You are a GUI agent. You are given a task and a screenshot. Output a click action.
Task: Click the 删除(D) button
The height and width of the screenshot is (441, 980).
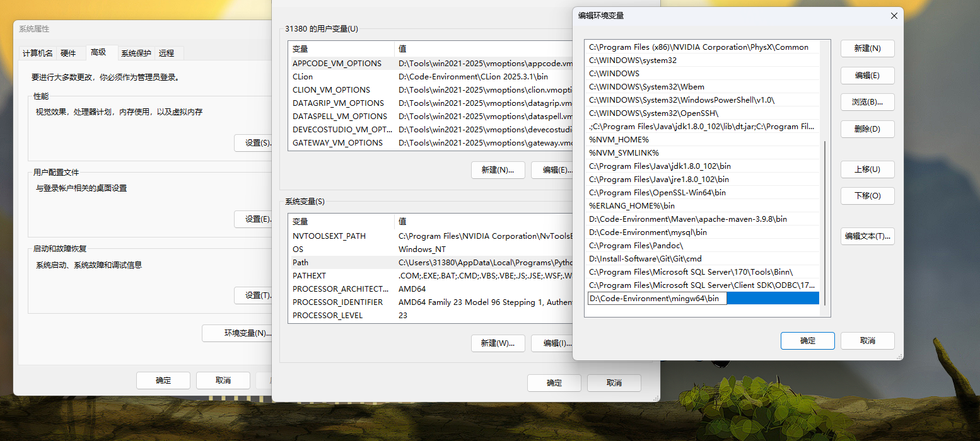pyautogui.click(x=867, y=129)
